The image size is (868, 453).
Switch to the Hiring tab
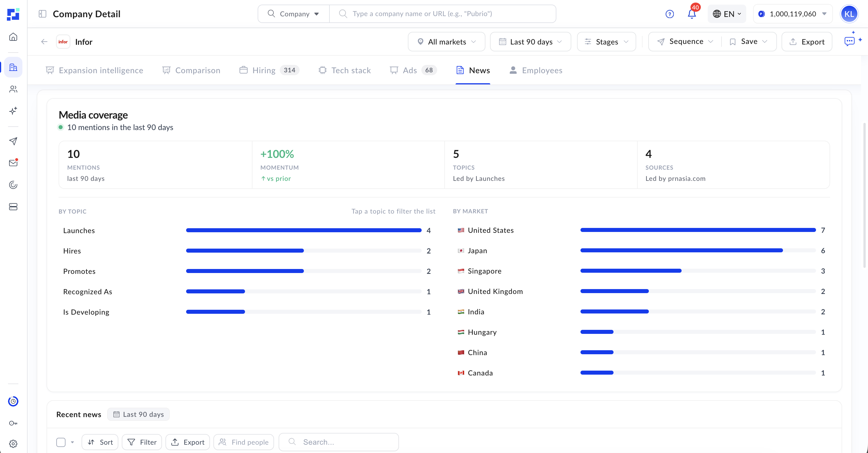coord(269,70)
